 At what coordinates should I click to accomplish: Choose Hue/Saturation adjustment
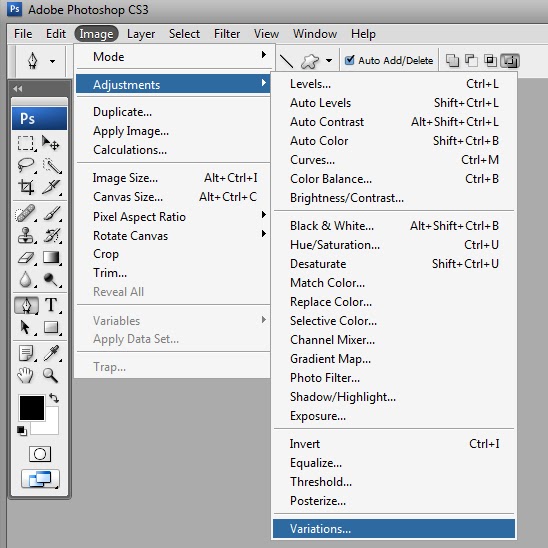[394, 245]
